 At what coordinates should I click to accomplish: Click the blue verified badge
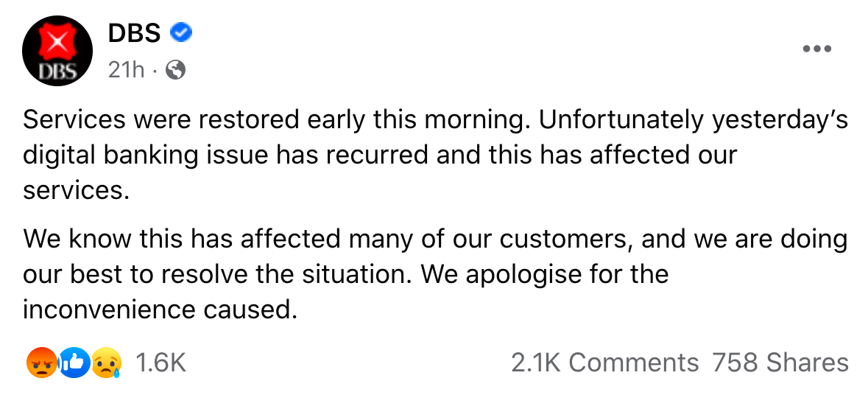(x=181, y=32)
